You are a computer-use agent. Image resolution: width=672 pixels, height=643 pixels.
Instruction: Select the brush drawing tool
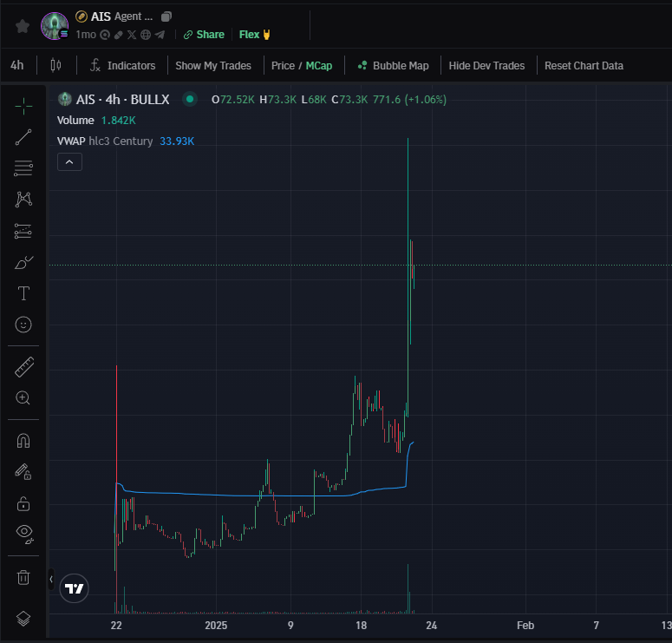point(23,262)
